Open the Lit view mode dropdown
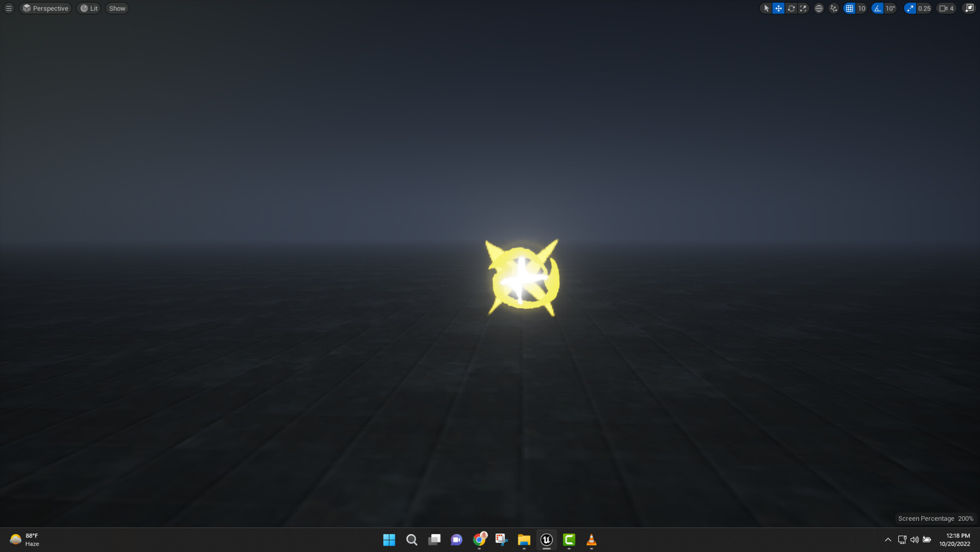980x552 pixels. [x=89, y=8]
